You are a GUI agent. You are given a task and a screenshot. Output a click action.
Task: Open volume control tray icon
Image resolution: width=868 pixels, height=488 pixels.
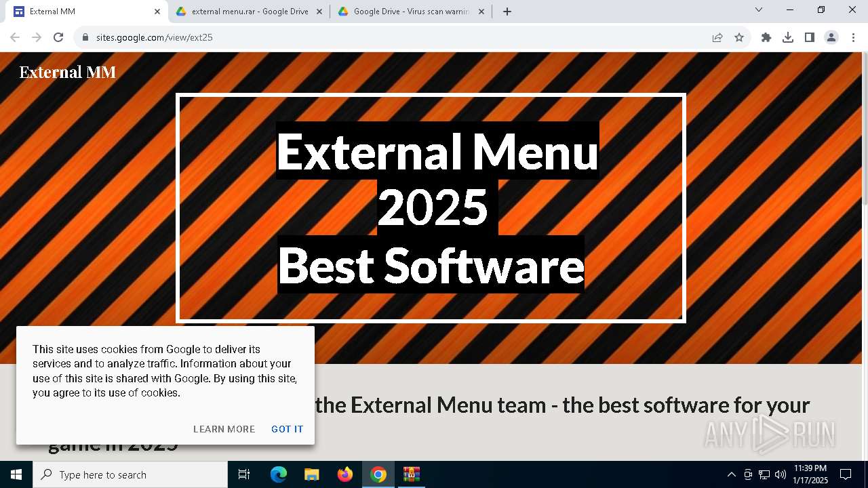(781, 474)
